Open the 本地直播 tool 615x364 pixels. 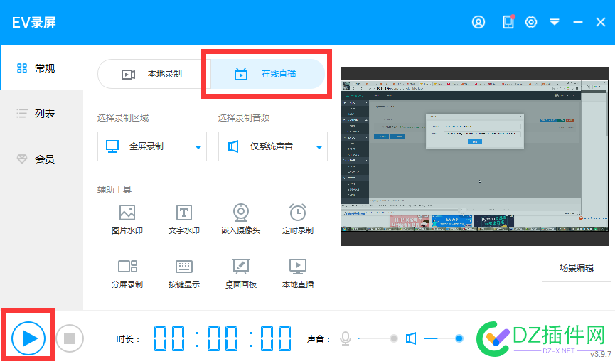click(x=298, y=274)
